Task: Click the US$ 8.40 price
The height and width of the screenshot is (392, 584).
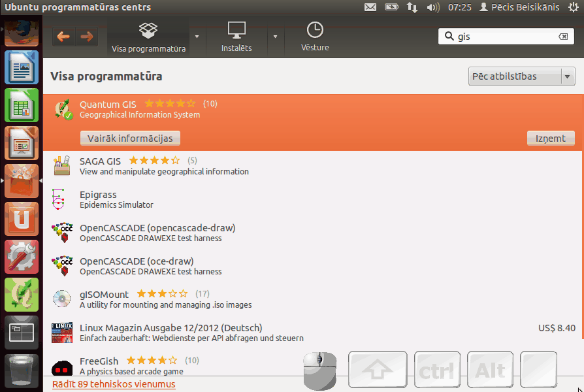Action: point(557,328)
